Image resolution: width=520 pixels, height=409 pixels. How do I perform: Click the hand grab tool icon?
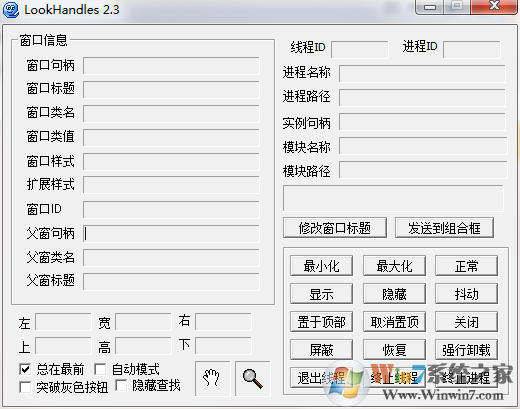212,378
